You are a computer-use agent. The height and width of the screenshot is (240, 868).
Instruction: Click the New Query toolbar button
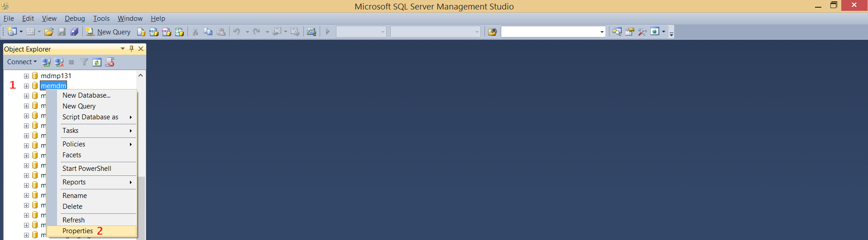pyautogui.click(x=109, y=32)
